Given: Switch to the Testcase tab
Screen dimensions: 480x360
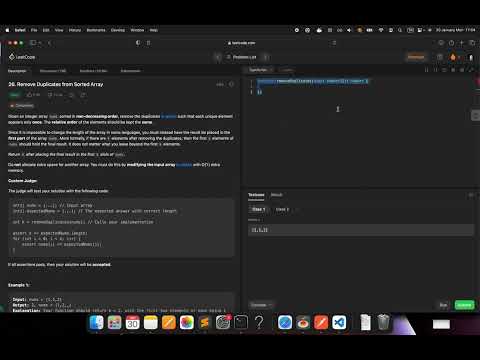Looking at the screenshot, I should coord(256,195).
